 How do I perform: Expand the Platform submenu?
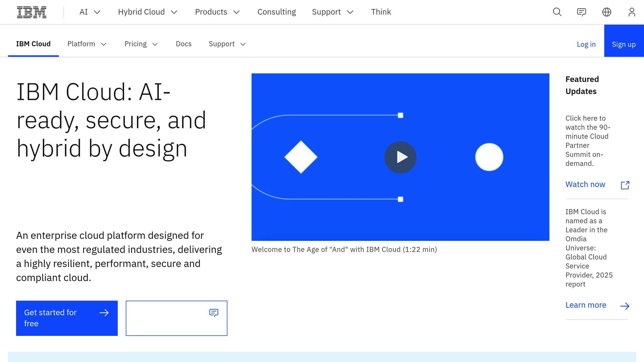[87, 44]
